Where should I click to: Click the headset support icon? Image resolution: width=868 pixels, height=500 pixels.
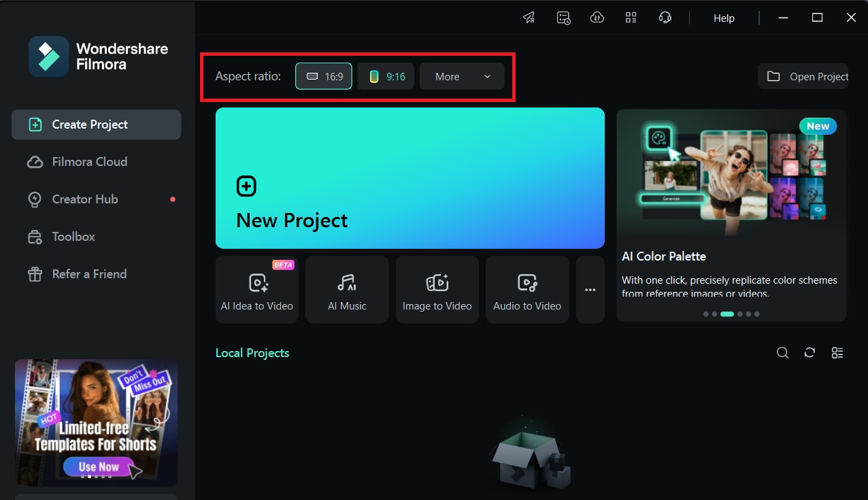pyautogui.click(x=665, y=18)
